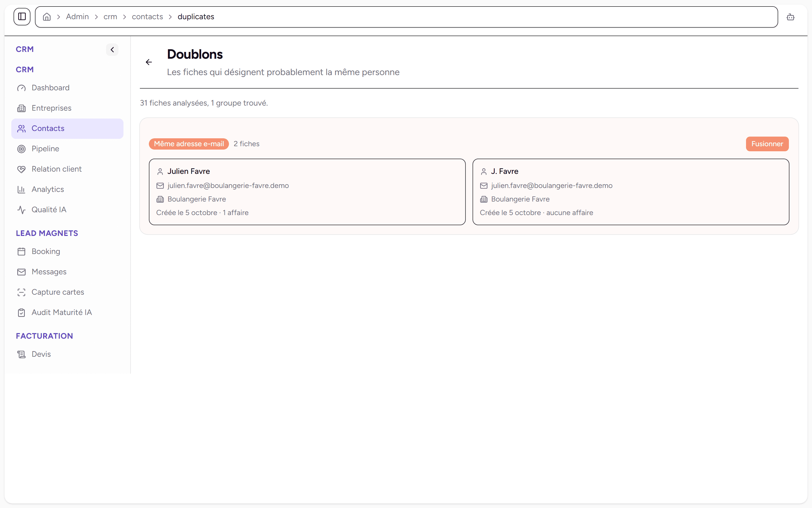The height and width of the screenshot is (508, 812).
Task: Click the Messages envelope icon
Action: [x=21, y=272]
